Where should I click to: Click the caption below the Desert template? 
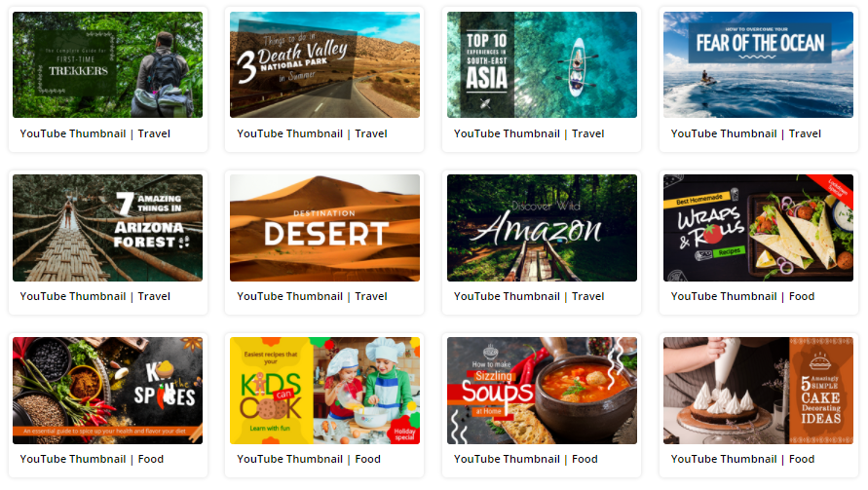(312, 296)
